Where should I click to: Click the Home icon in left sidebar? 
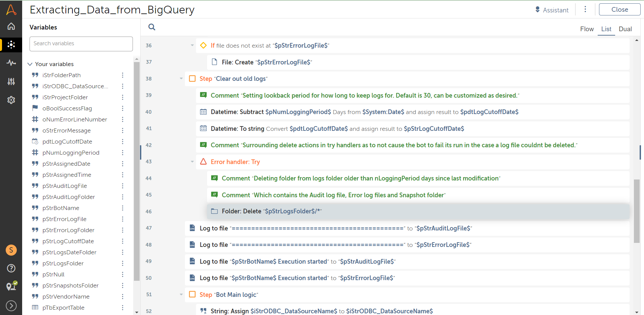click(11, 27)
